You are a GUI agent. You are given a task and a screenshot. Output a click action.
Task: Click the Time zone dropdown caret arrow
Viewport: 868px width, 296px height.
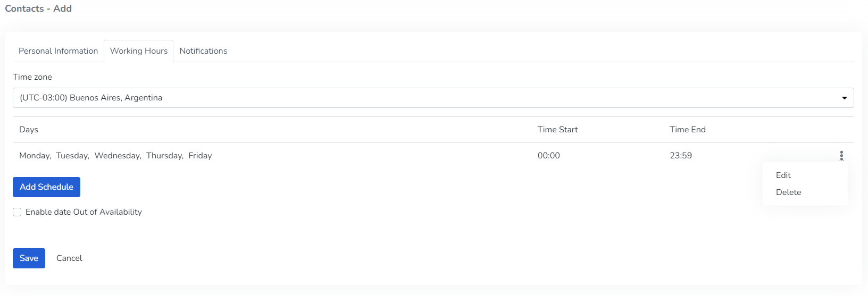[844, 98]
